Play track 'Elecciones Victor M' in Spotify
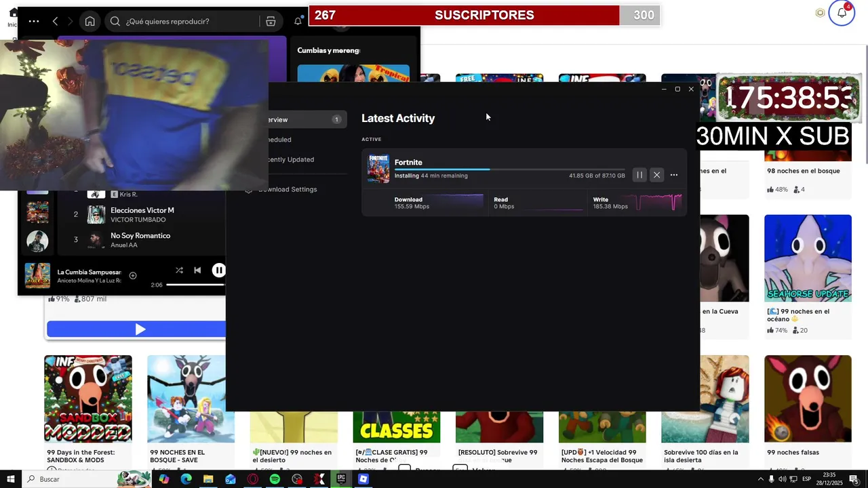The width and height of the screenshot is (868, 488). pyautogui.click(x=142, y=210)
